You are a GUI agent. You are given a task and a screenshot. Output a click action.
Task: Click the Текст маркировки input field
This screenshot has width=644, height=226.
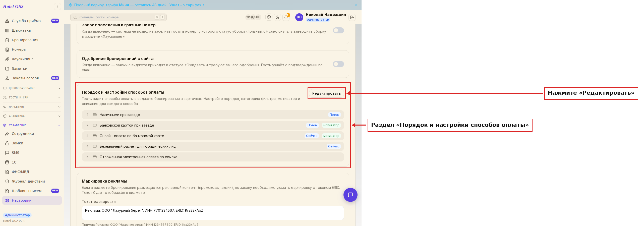(213, 213)
